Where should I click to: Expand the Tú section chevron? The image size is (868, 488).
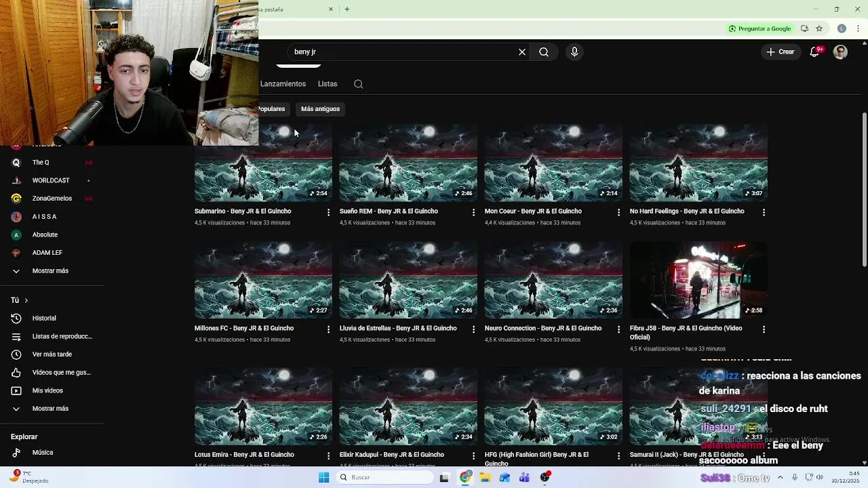26,300
